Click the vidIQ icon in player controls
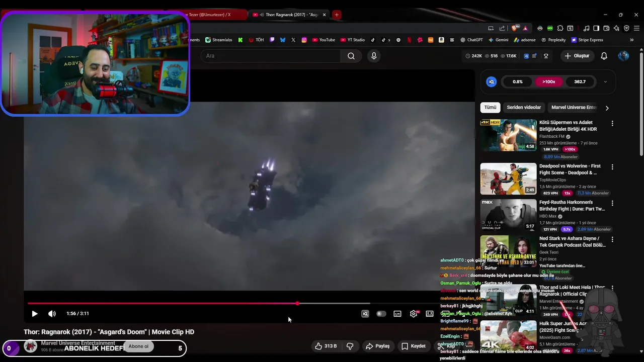 click(x=365, y=314)
